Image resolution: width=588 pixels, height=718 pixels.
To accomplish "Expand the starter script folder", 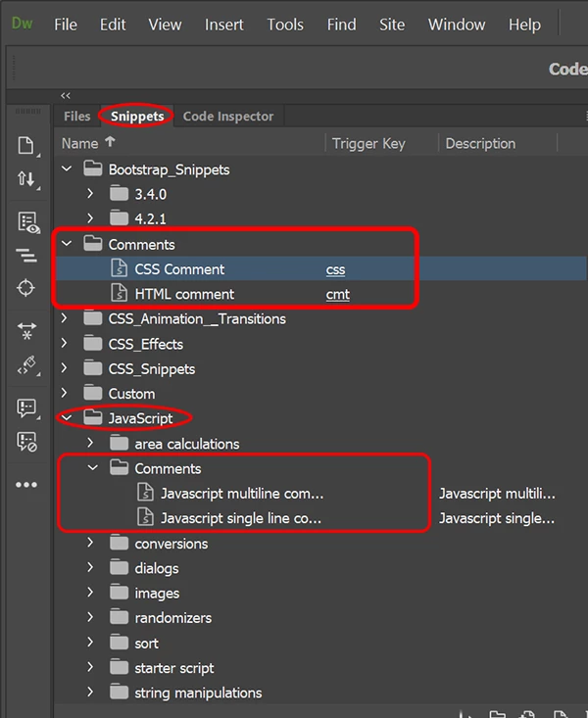I will [90, 667].
